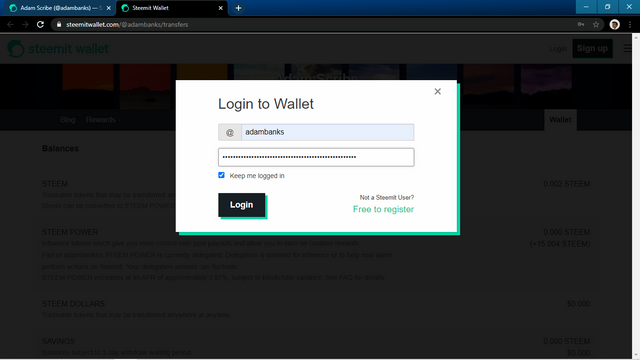Viewport: 640px width, 360px height.
Task: Click the SAVINGS heading
Action: click(x=58, y=341)
